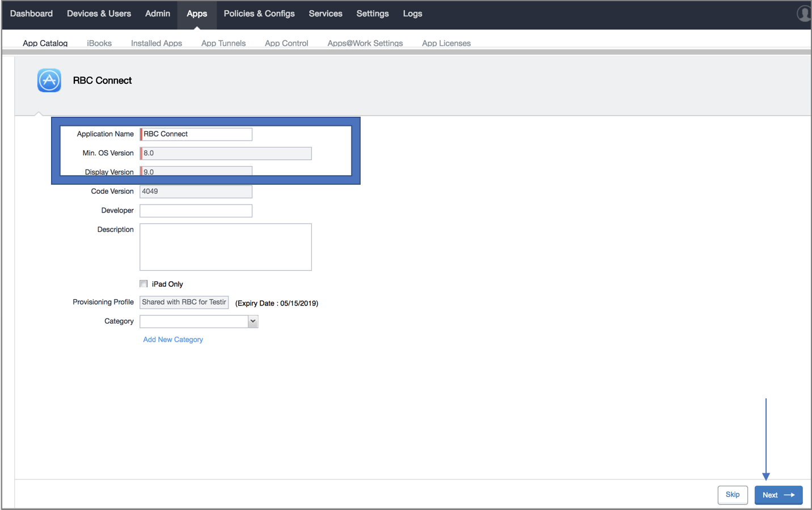
Task: Click the Description text area
Action: (226, 247)
